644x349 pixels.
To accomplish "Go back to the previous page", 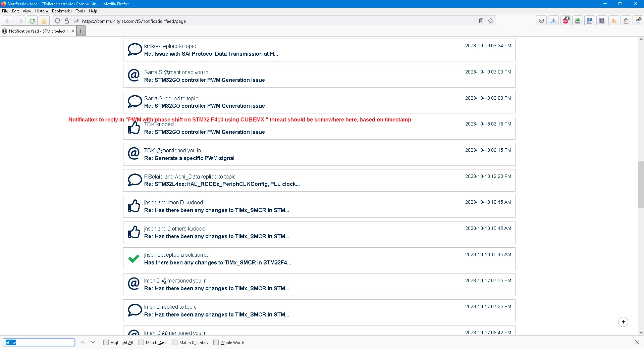I will tap(8, 21).
